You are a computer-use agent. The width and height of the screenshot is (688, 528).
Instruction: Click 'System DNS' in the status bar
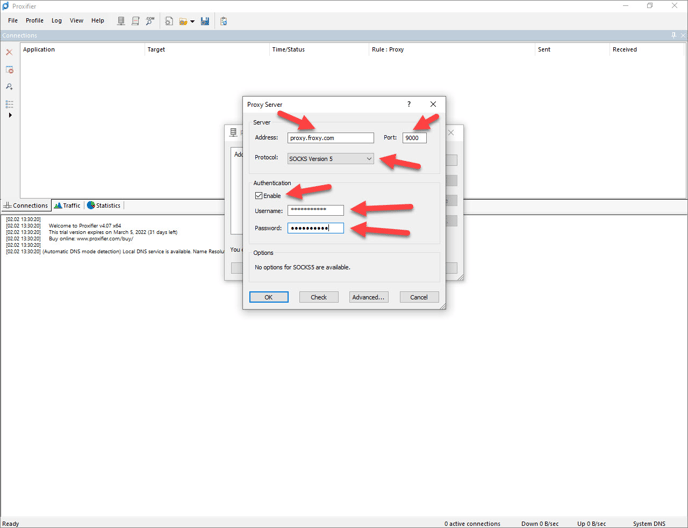coord(649,524)
